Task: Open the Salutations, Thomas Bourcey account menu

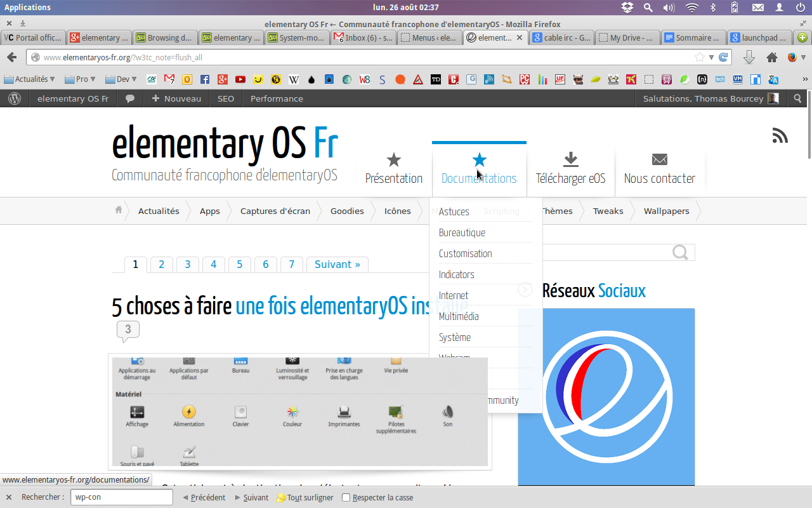Action: pyautogui.click(x=710, y=98)
